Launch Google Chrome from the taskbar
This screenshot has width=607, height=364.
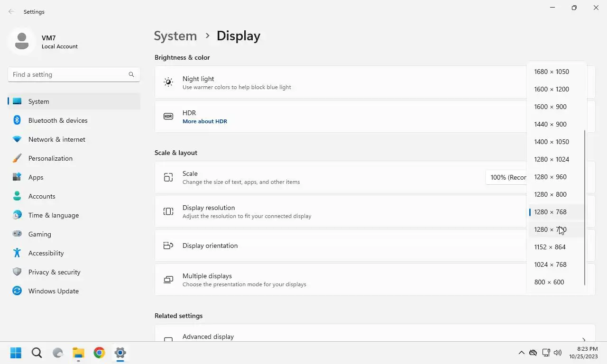pos(99,353)
